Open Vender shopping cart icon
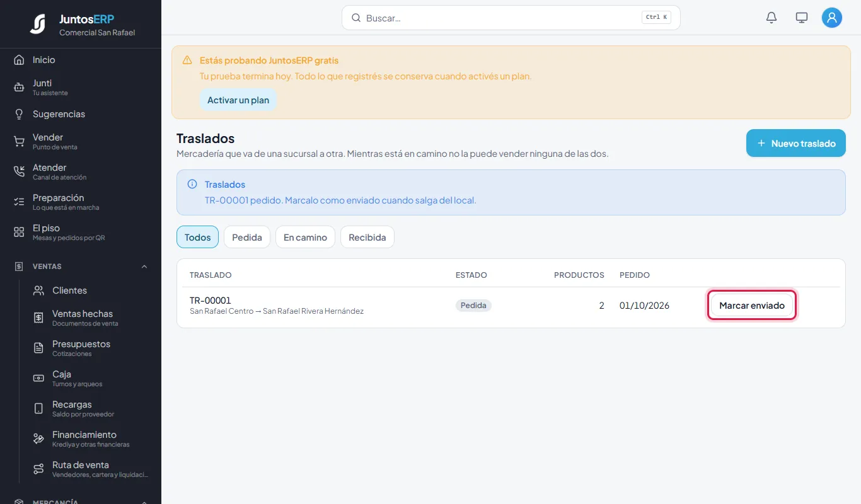 click(19, 142)
